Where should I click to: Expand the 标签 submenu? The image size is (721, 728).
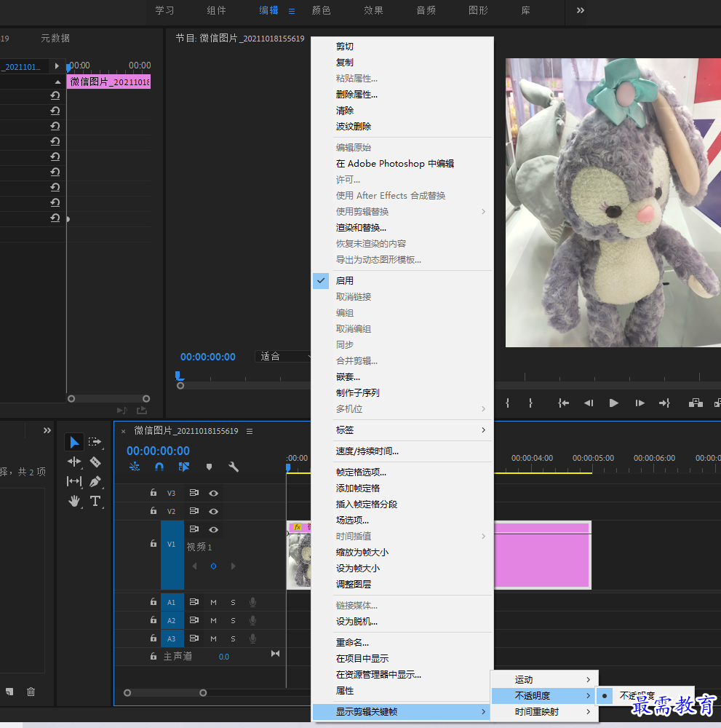402,430
